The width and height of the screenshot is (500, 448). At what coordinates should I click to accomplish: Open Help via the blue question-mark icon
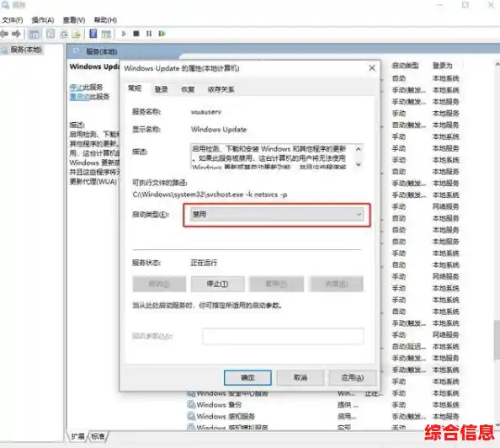click(x=93, y=34)
